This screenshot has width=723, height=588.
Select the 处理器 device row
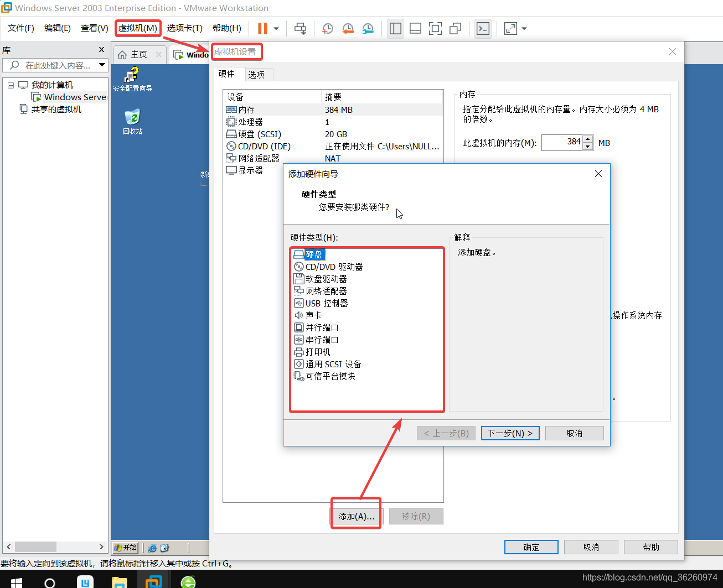pos(333,122)
